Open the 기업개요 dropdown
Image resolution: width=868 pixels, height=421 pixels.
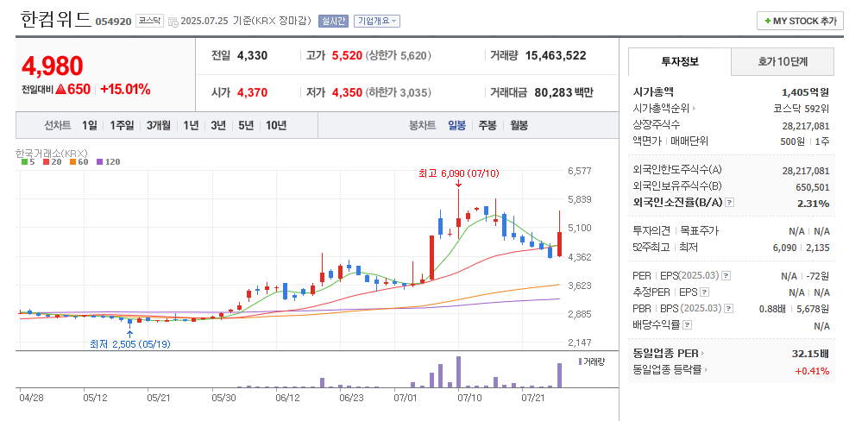pos(376,21)
